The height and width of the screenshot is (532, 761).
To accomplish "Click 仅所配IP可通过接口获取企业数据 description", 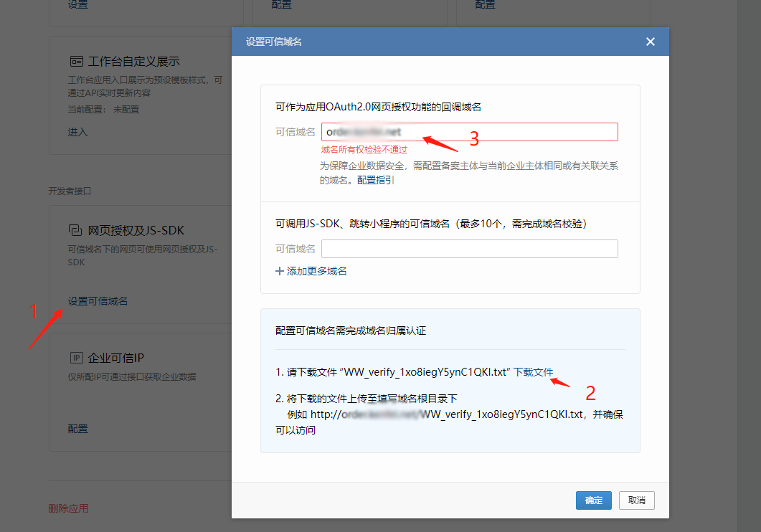I will pos(132,377).
